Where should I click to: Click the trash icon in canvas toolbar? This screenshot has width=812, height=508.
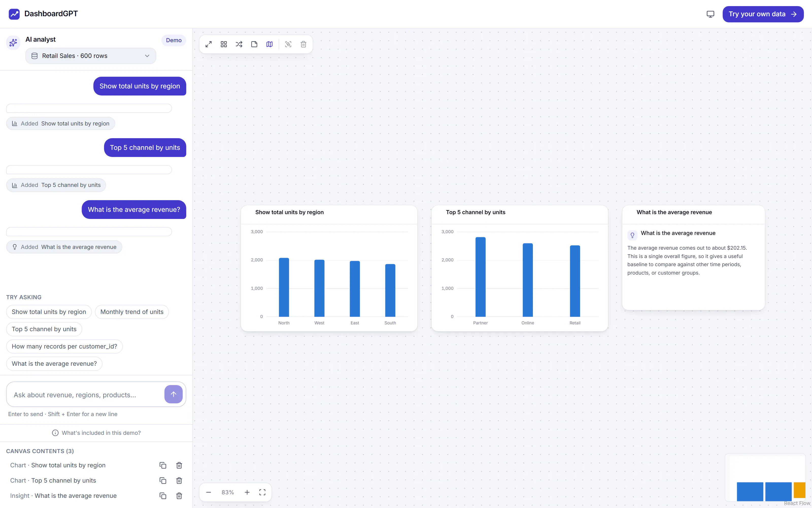click(303, 44)
